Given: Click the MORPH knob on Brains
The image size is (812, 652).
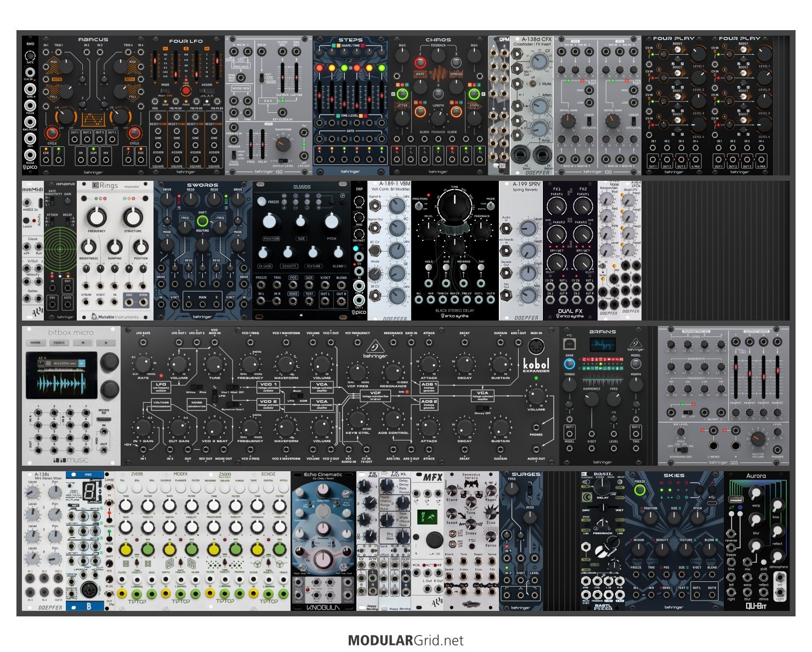Looking at the screenshot, I should pyautogui.click(x=635, y=384).
